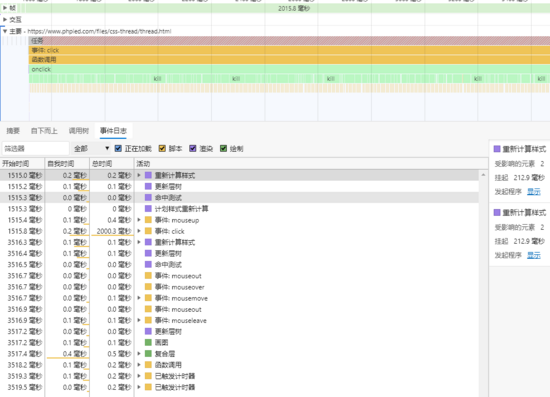Screen dimensions: 550x397
Task: Toggle the 正在加载 checkbox
Action: point(118,149)
